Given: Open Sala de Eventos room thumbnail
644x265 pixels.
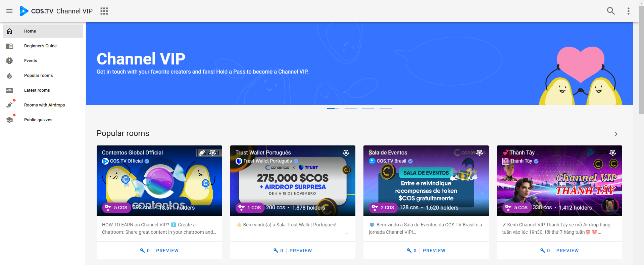Looking at the screenshot, I should [426, 181].
